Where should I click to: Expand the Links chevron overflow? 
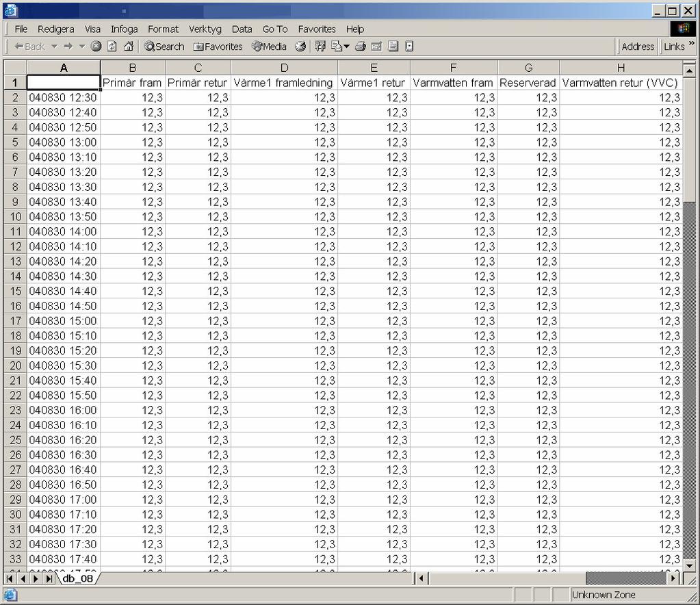(x=692, y=43)
